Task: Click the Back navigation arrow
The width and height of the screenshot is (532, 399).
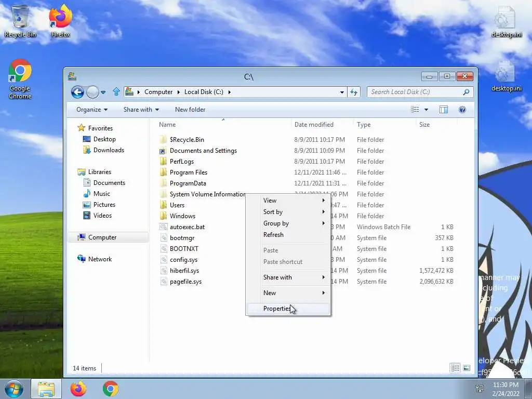Action: pyautogui.click(x=77, y=92)
